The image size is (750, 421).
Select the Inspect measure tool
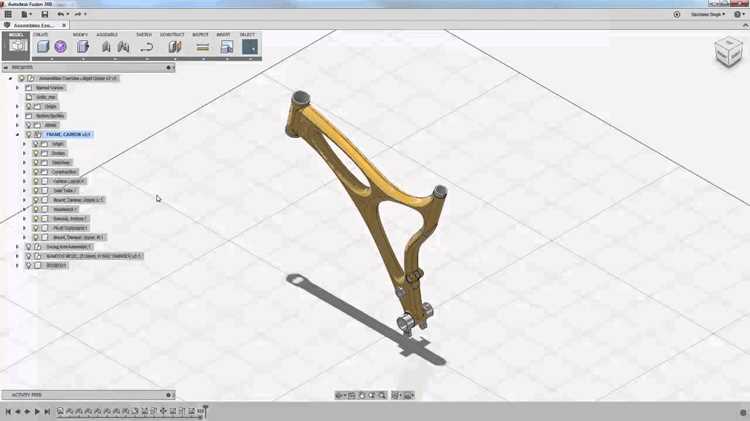[203, 46]
